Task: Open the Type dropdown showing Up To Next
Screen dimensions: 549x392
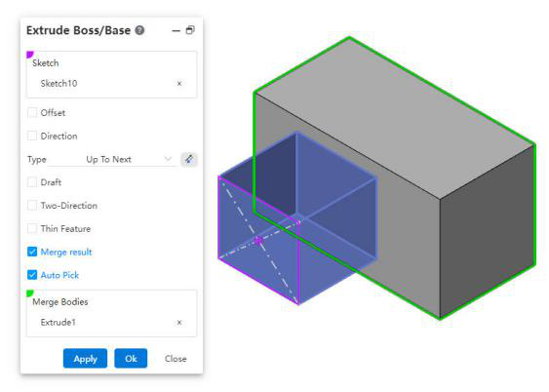Action: 113,159
